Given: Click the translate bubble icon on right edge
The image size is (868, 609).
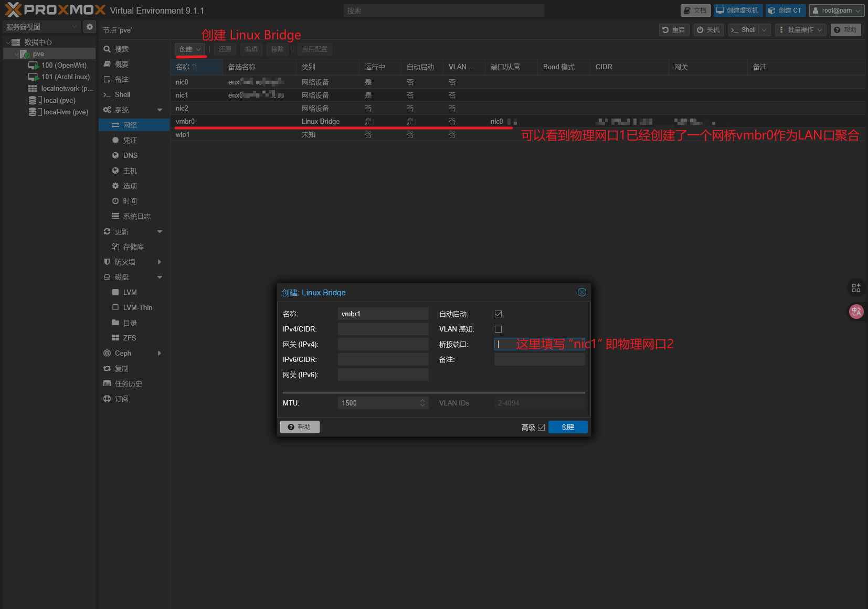Looking at the screenshot, I should (x=856, y=312).
